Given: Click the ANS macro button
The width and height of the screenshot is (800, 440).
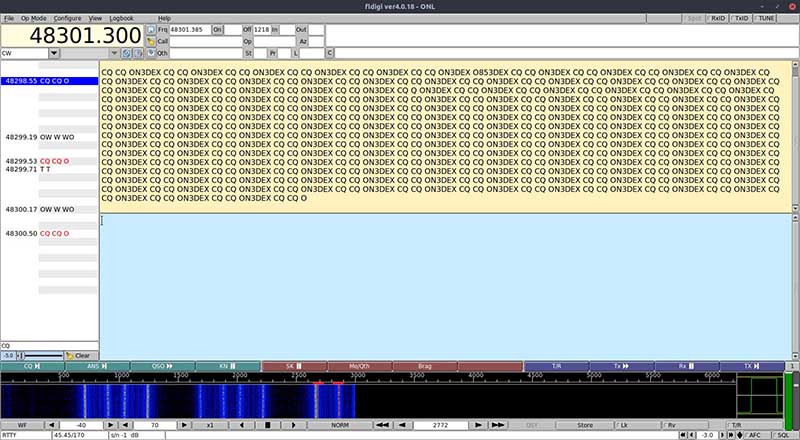Looking at the screenshot, I should [97, 366].
